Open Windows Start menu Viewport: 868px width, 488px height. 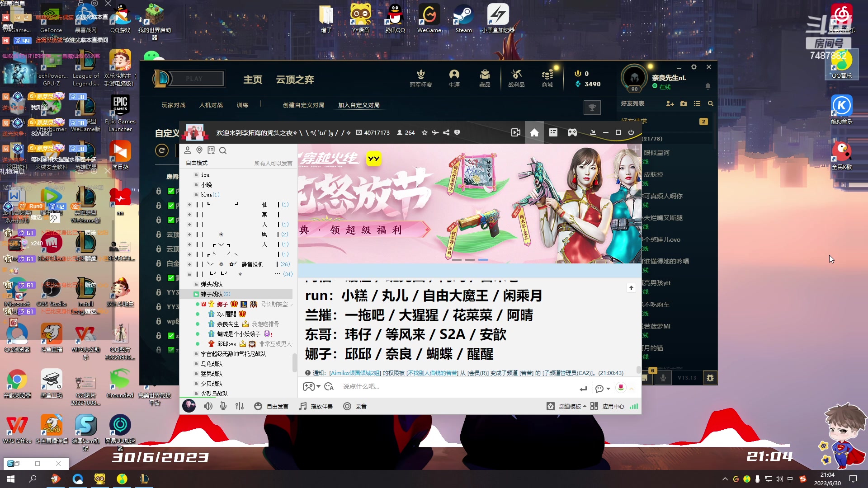(11, 479)
